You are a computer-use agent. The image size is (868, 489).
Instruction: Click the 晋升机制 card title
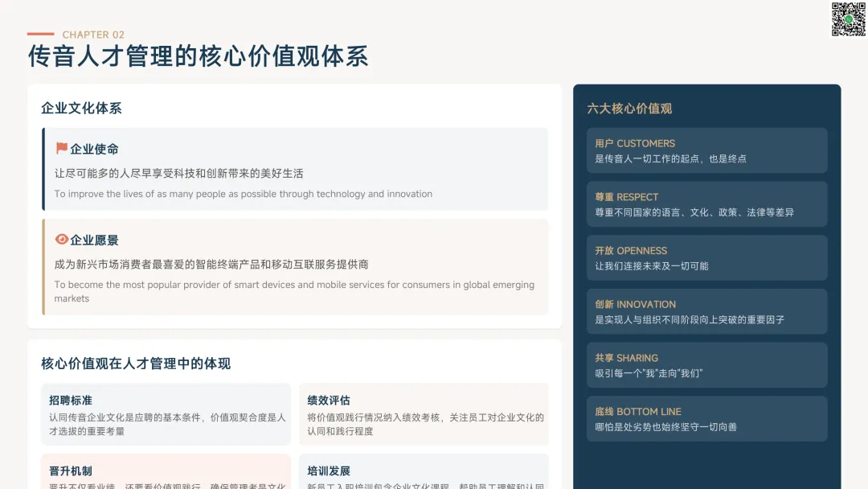70,471
